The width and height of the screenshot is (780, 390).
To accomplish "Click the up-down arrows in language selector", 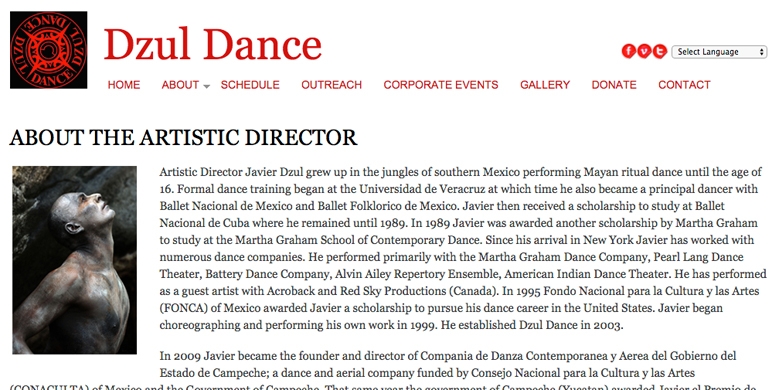I will 762,52.
